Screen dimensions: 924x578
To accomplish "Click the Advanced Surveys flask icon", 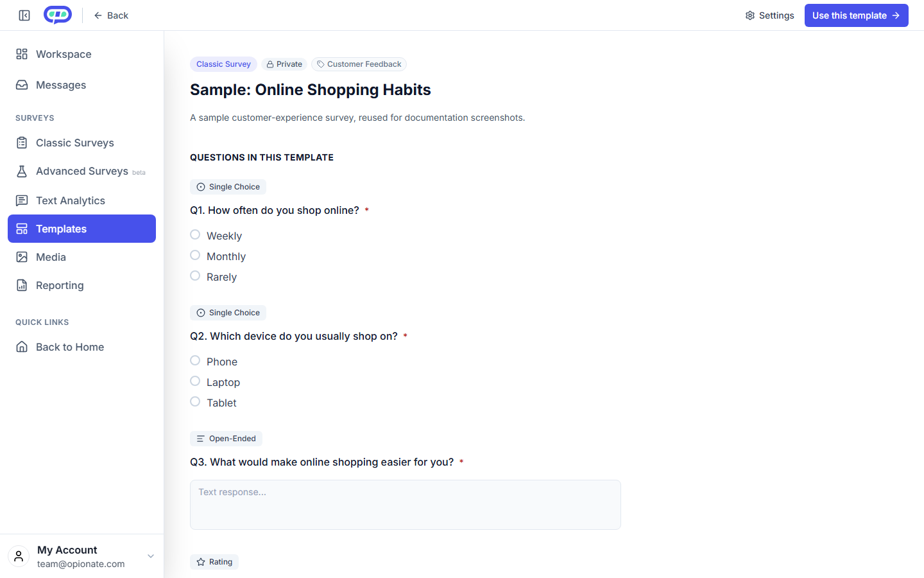I will point(22,171).
